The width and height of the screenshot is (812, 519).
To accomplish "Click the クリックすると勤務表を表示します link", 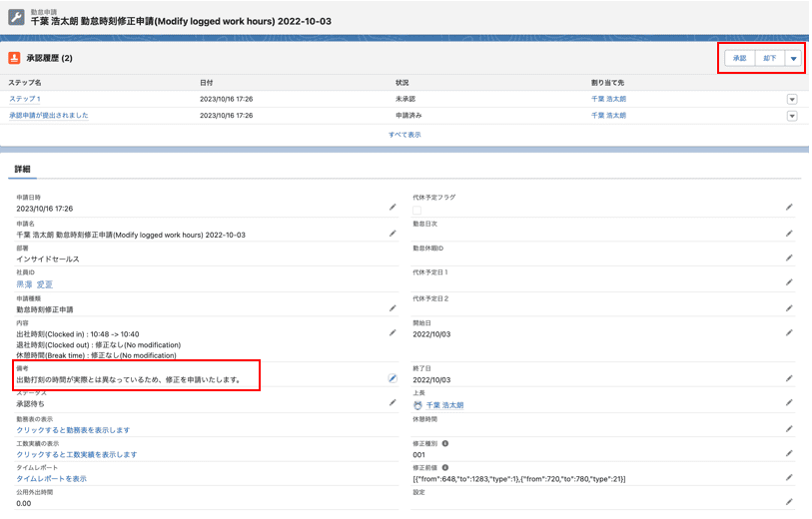I will coord(73,430).
